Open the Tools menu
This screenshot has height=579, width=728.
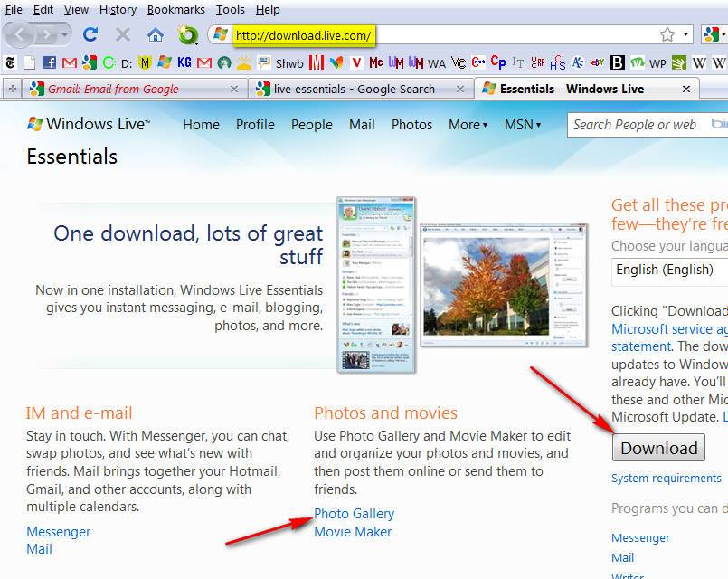coord(231,9)
